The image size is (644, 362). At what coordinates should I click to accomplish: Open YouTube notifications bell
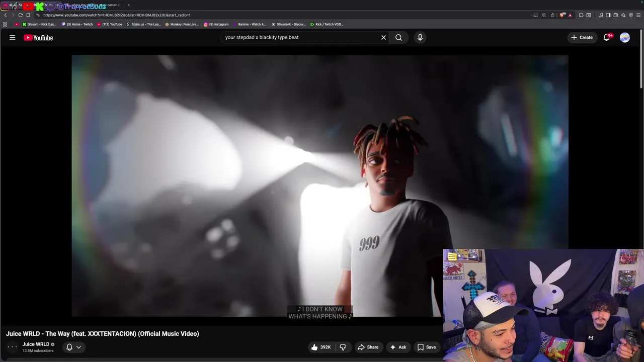coord(607,37)
